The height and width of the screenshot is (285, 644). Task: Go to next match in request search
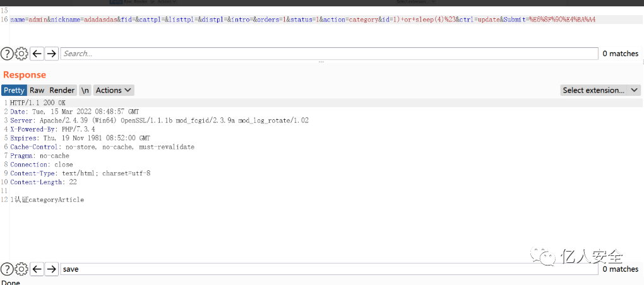51,54
